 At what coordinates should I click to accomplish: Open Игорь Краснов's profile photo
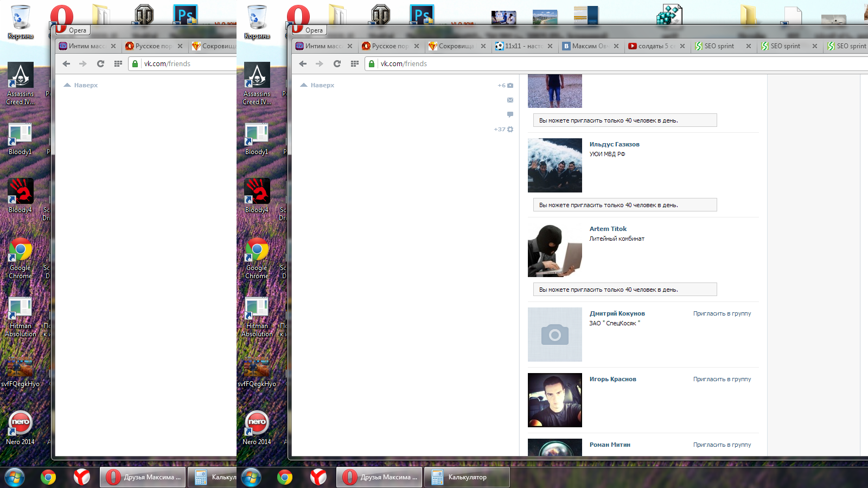click(554, 400)
